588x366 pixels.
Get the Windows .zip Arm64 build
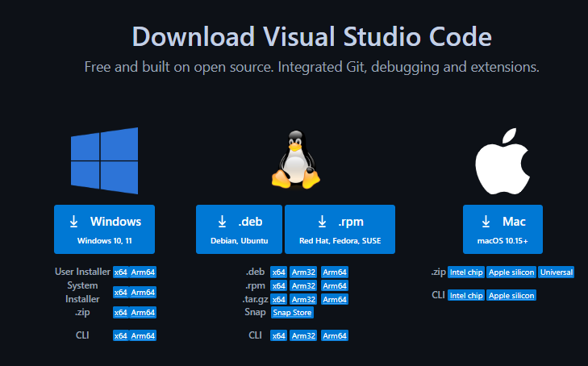tap(143, 313)
